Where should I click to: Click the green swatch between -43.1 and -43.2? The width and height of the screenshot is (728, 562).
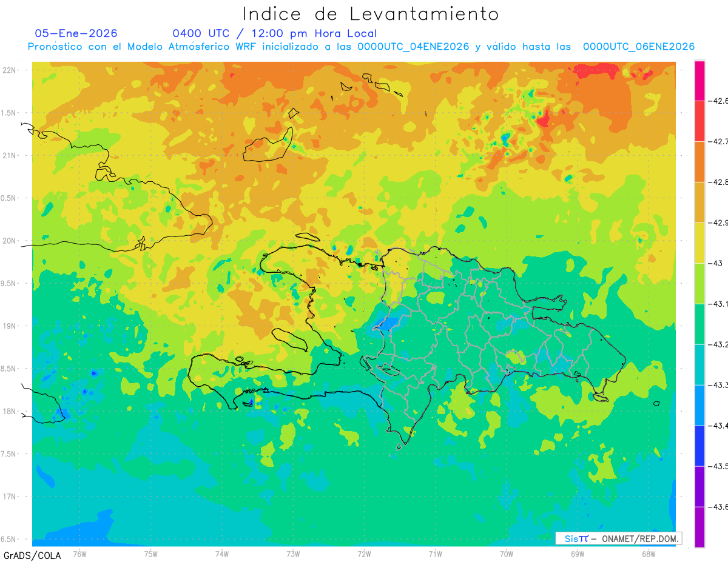[699, 324]
